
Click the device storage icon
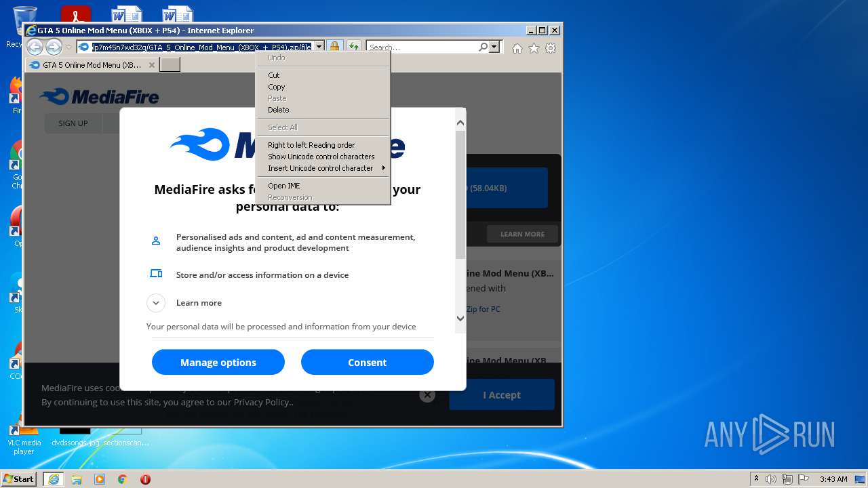156,273
